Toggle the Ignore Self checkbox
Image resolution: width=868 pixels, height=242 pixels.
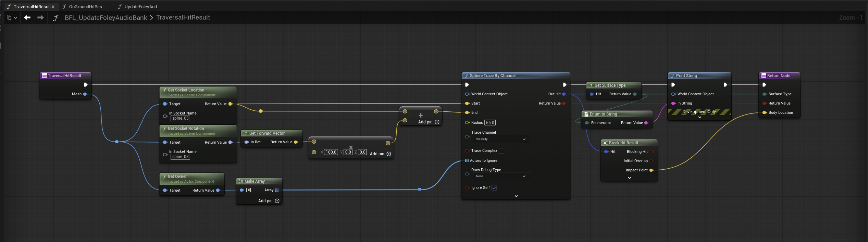tap(494, 188)
